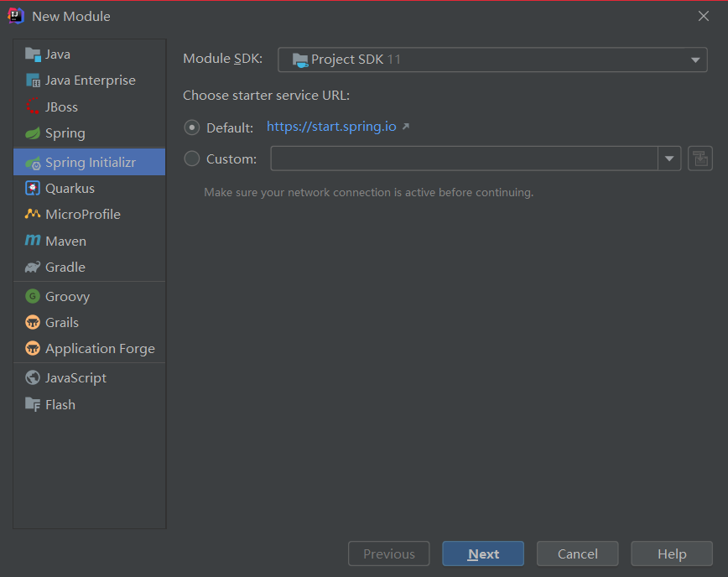Image resolution: width=728 pixels, height=577 pixels.
Task: Click the Maven 'm' icon
Action: 33,241
